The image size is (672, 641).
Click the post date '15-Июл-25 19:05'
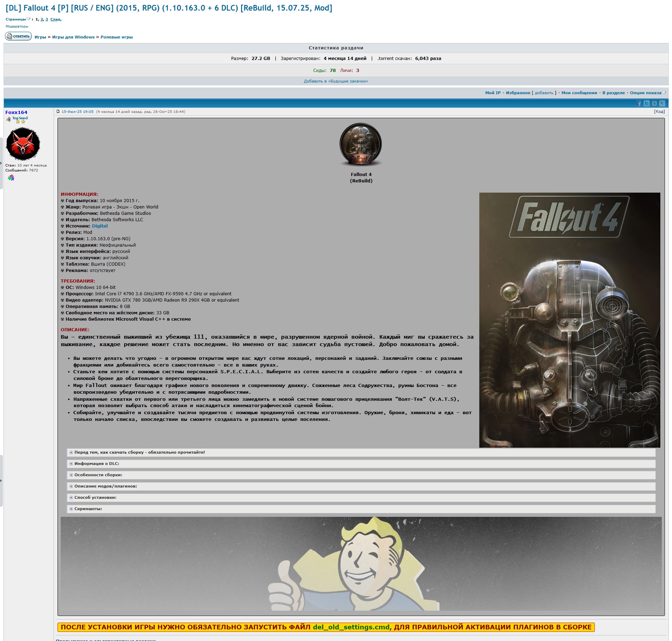point(78,112)
